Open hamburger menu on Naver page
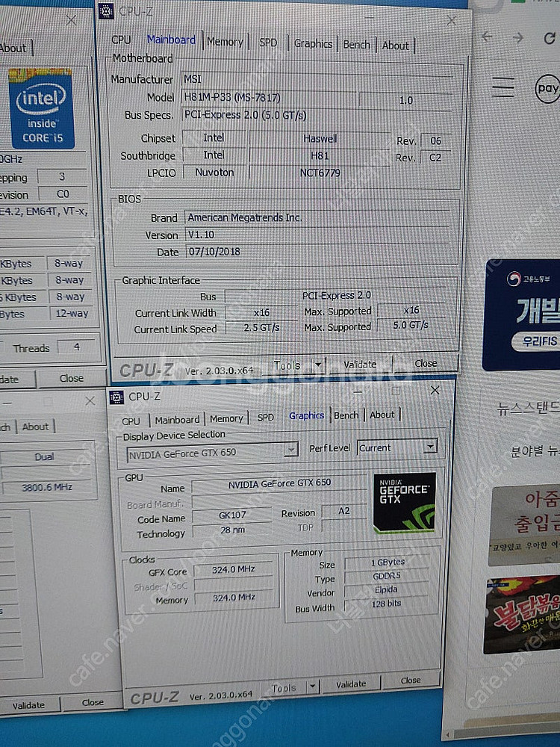This screenshot has height=747, width=560. click(x=503, y=87)
